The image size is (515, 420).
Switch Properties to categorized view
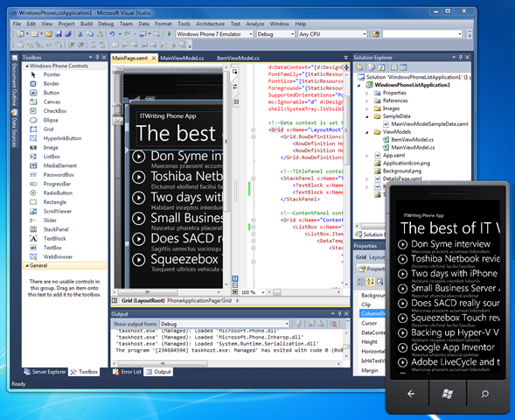pyautogui.click(x=361, y=282)
